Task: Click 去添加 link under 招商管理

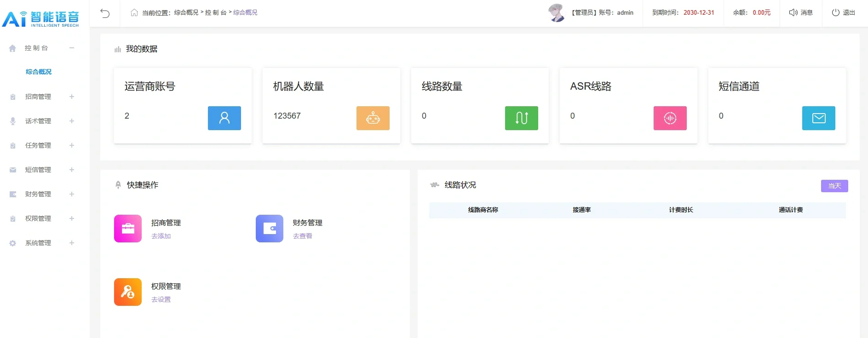Action: coord(161,236)
